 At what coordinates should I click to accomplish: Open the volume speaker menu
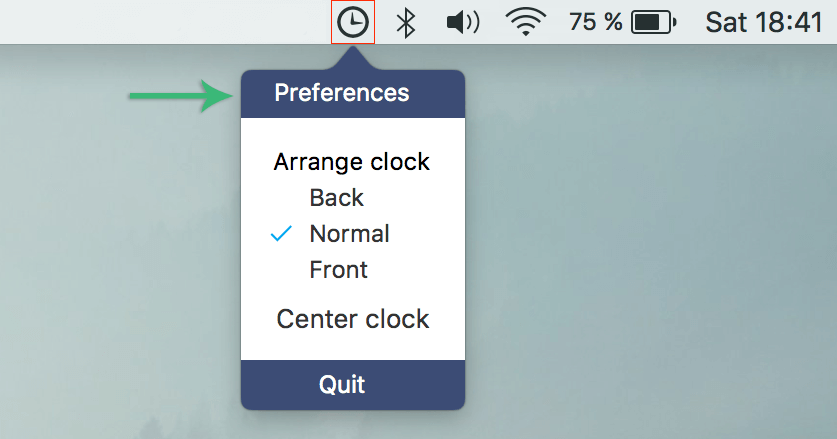pos(463,23)
